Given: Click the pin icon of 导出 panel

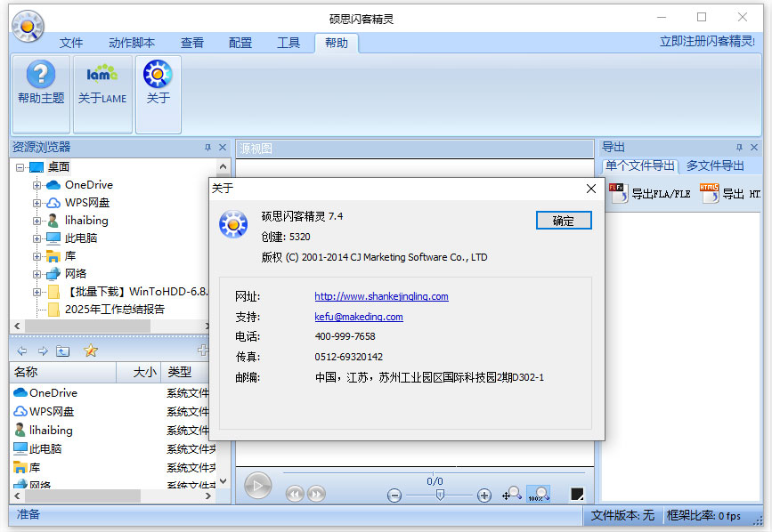Looking at the screenshot, I should pos(739,147).
